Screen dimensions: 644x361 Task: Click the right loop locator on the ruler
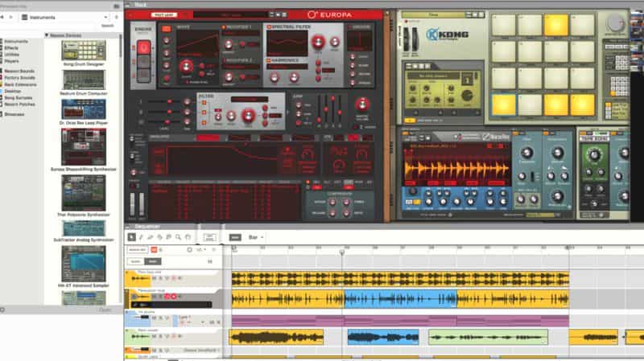[x=568, y=248]
